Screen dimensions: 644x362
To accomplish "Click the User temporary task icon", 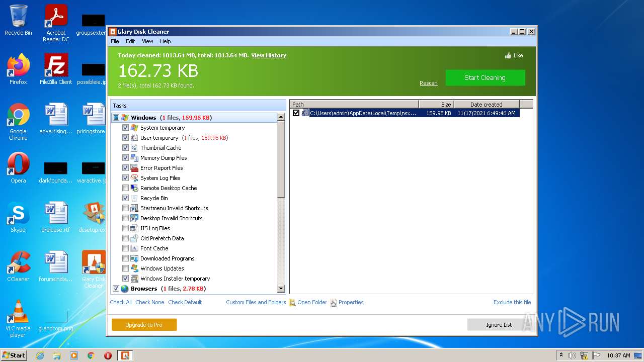I will tap(134, 138).
